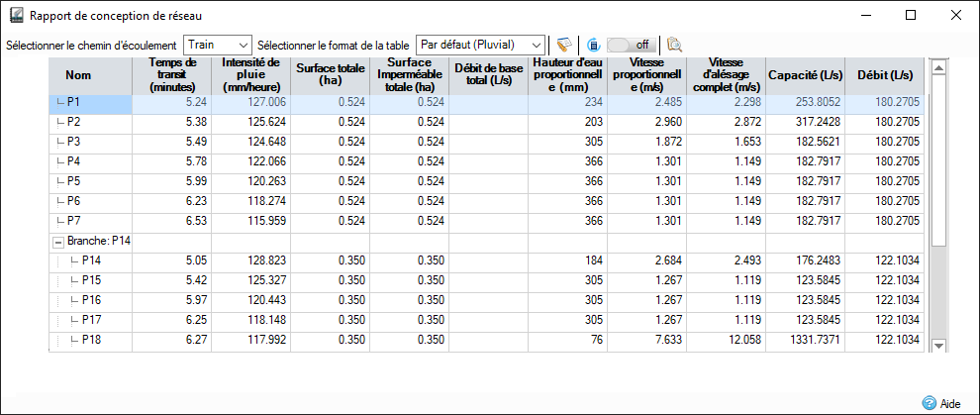Screen dimensions: 980x415
Task: Click the Intensité de pluie column header
Action: click(250, 75)
